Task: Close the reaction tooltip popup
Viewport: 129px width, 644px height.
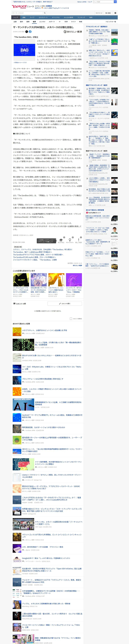Action: click(x=55, y=239)
